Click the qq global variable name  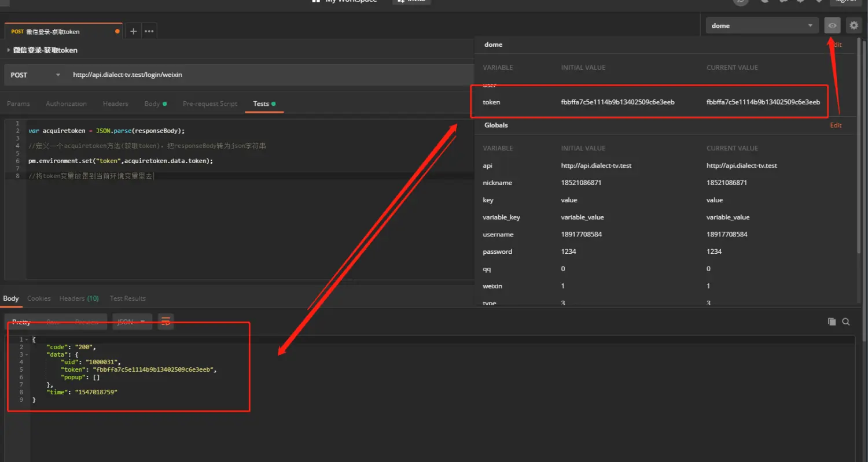[x=487, y=268]
